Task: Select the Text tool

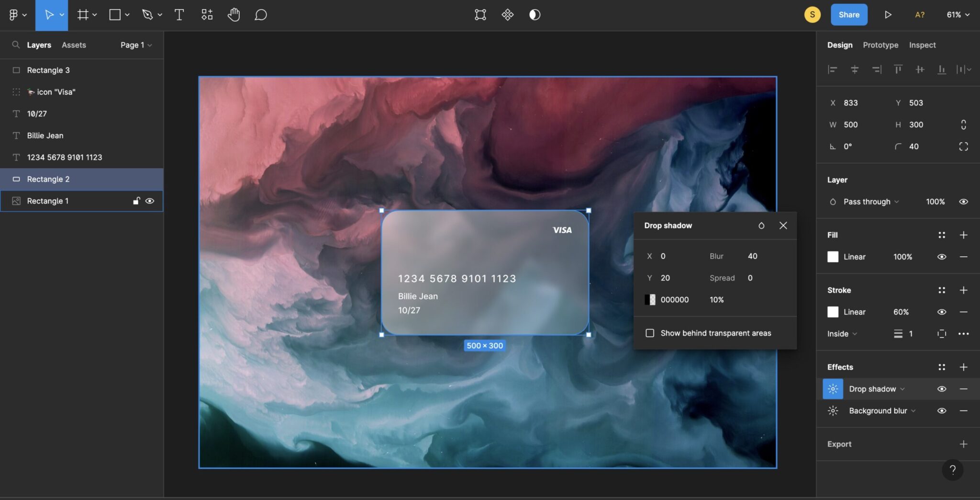Action: (x=179, y=14)
